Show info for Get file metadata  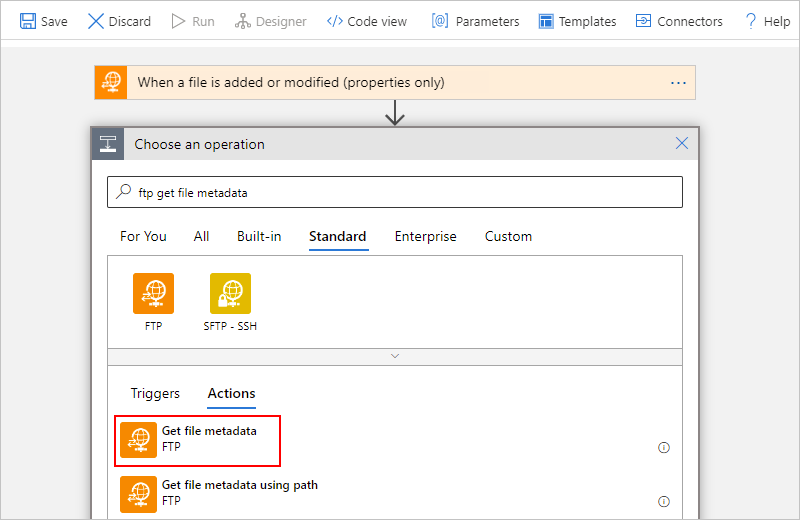point(664,448)
